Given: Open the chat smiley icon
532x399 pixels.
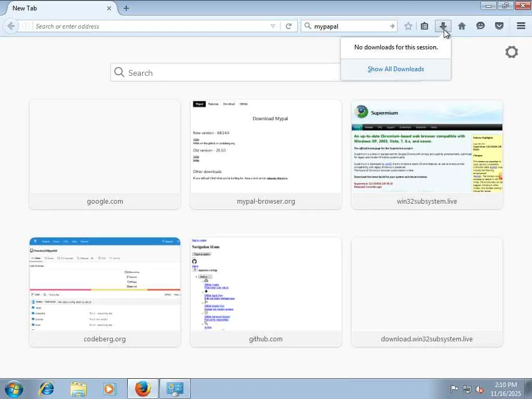Looking at the screenshot, I should point(481,26).
